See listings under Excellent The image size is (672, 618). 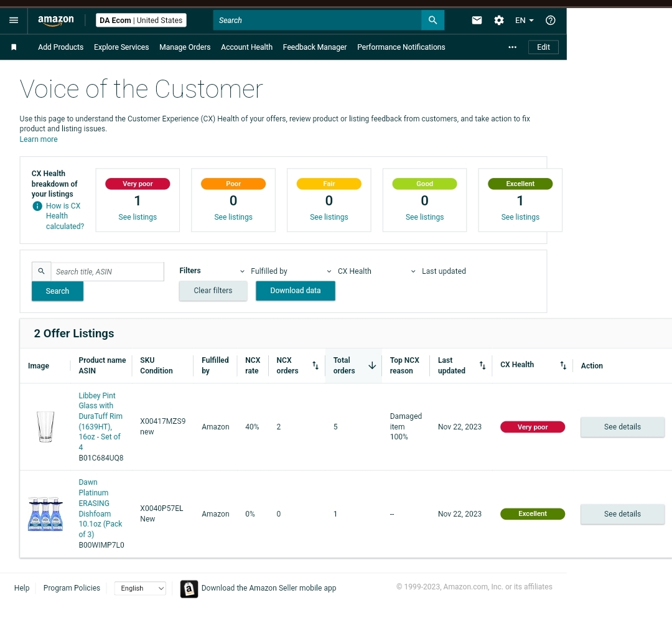click(x=520, y=217)
